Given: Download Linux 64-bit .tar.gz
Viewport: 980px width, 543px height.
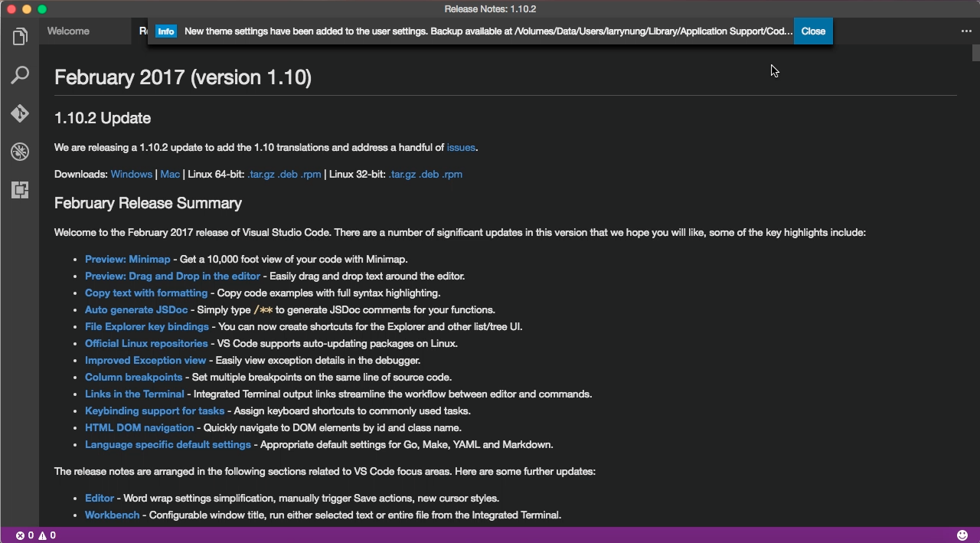Looking at the screenshot, I should pyautogui.click(x=261, y=174).
